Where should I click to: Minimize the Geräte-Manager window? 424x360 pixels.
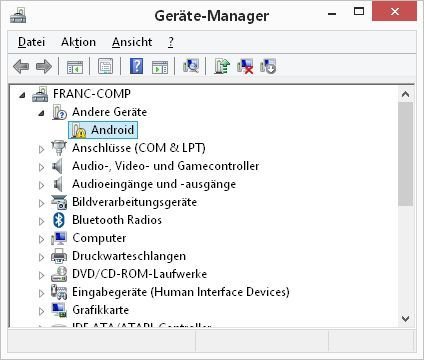(332, 14)
